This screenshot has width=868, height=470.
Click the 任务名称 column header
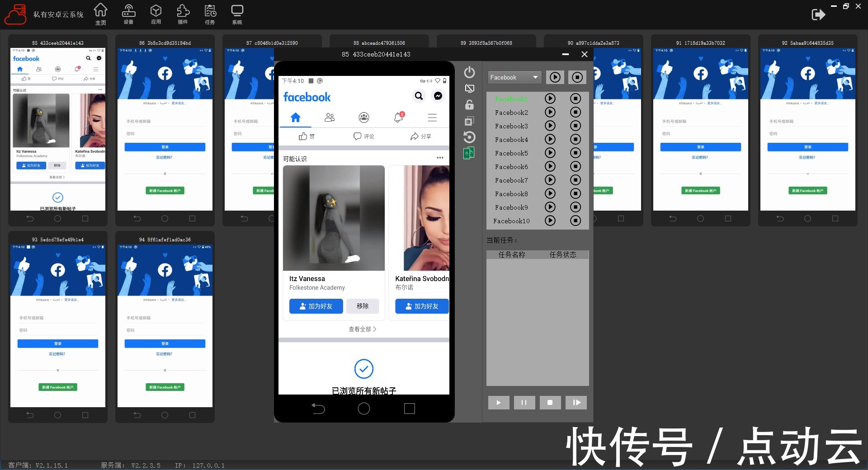click(512, 255)
